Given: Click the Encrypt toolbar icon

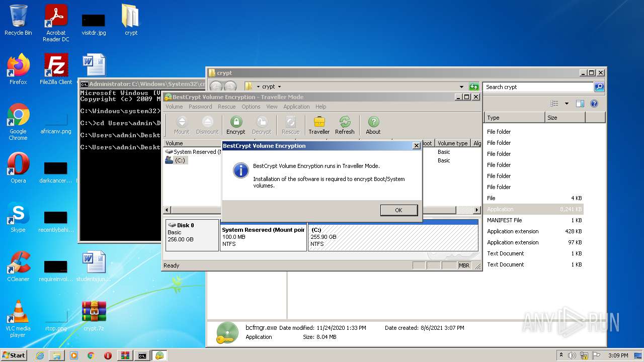Looking at the screenshot, I should 235,125.
